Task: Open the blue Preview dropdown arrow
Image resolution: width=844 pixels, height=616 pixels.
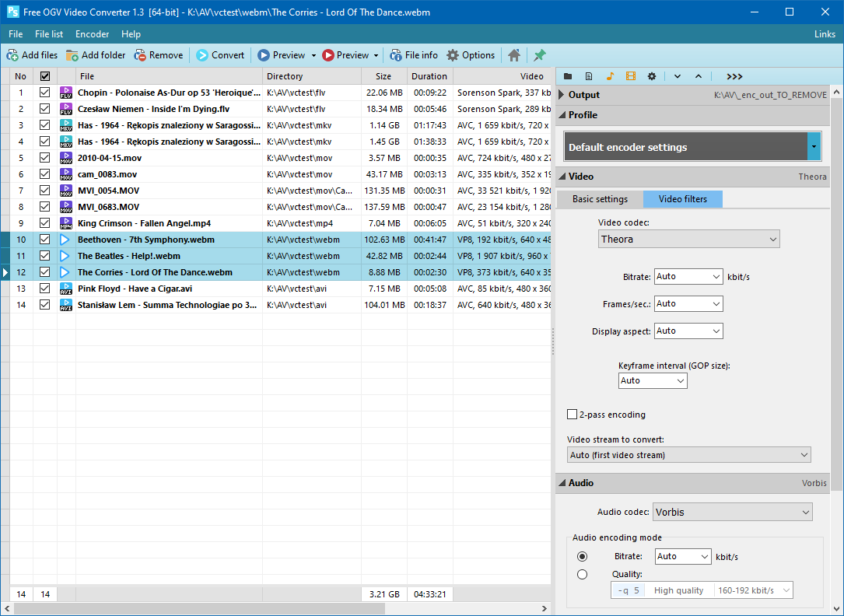Action: coord(313,55)
